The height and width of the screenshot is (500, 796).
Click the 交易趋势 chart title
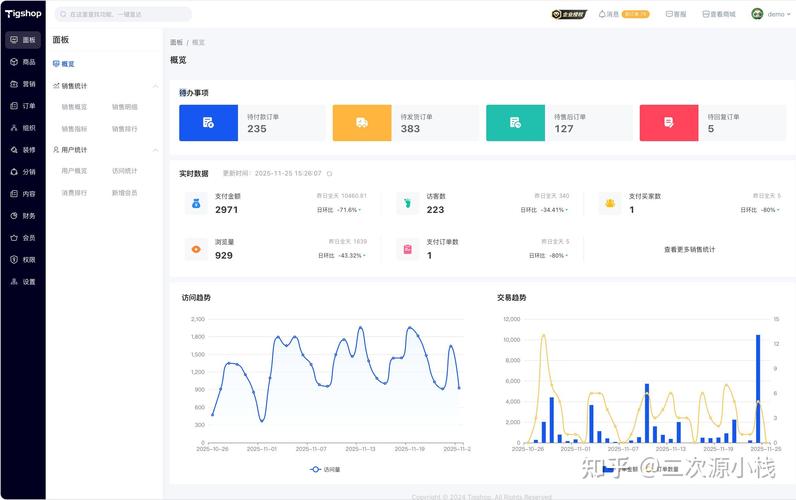[x=511, y=297]
